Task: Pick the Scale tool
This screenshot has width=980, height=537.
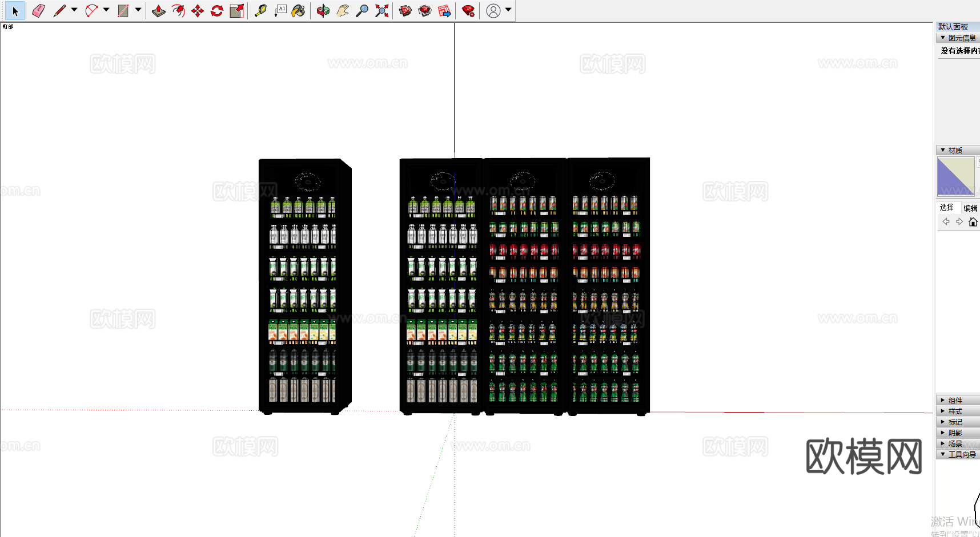Action: 236,11
